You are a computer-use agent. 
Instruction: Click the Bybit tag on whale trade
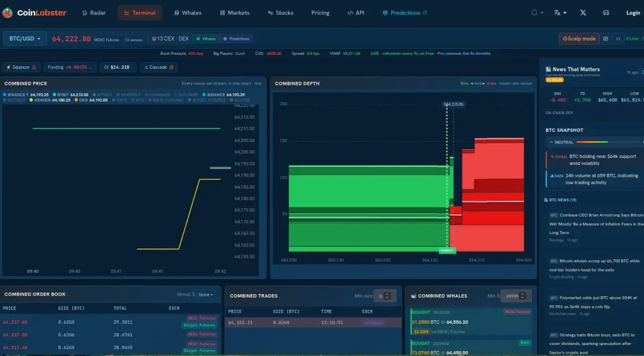pyautogui.click(x=525, y=342)
